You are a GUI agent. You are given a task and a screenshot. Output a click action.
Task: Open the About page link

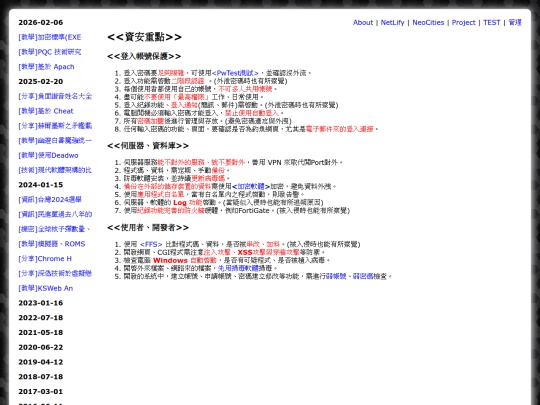[363, 23]
